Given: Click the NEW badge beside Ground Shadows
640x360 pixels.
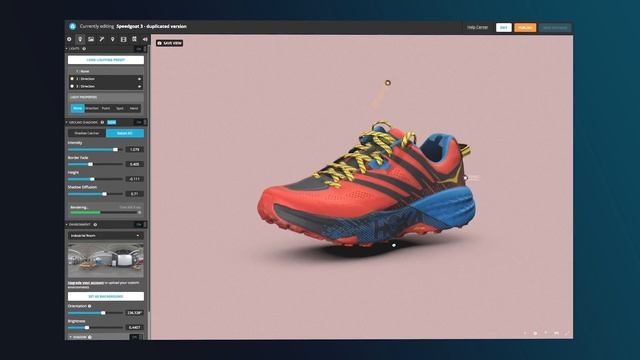Looking at the screenshot, I should coord(111,122).
